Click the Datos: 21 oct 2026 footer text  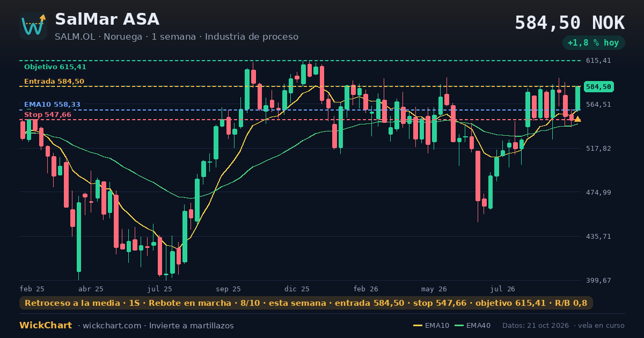pyautogui.click(x=536, y=326)
